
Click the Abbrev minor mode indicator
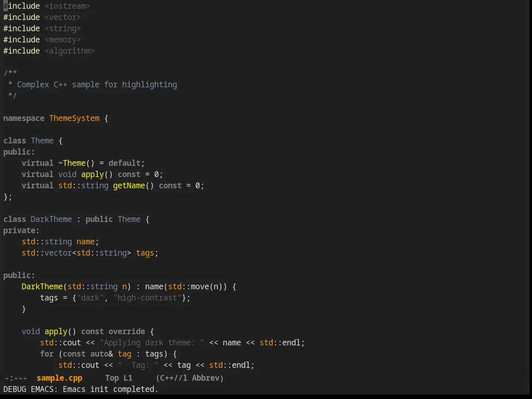[206, 378]
